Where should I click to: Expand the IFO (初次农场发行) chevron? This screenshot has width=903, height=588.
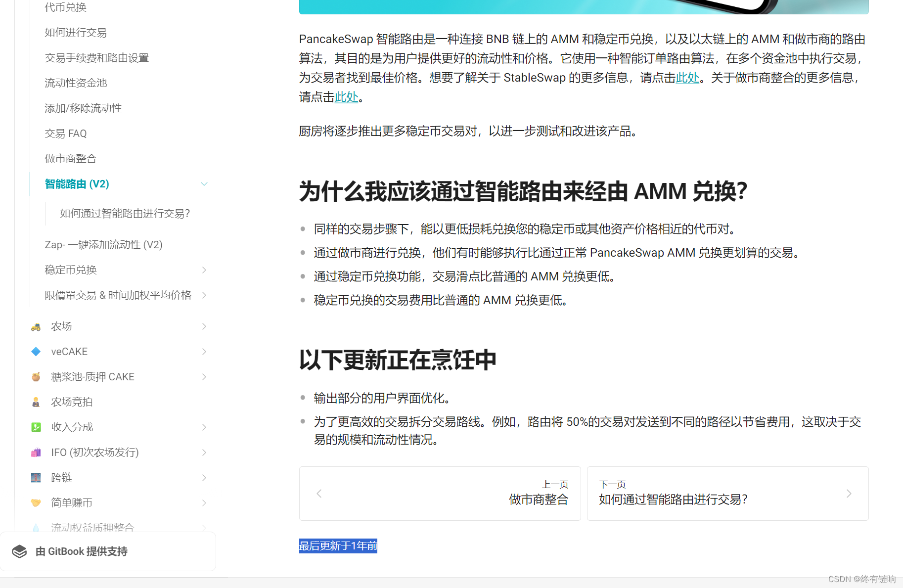(x=204, y=452)
